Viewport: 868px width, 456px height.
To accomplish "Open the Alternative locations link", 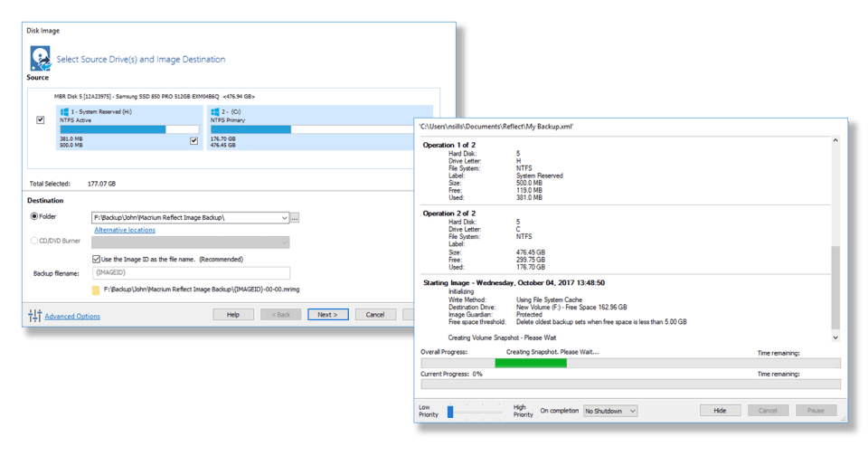I will click(125, 230).
